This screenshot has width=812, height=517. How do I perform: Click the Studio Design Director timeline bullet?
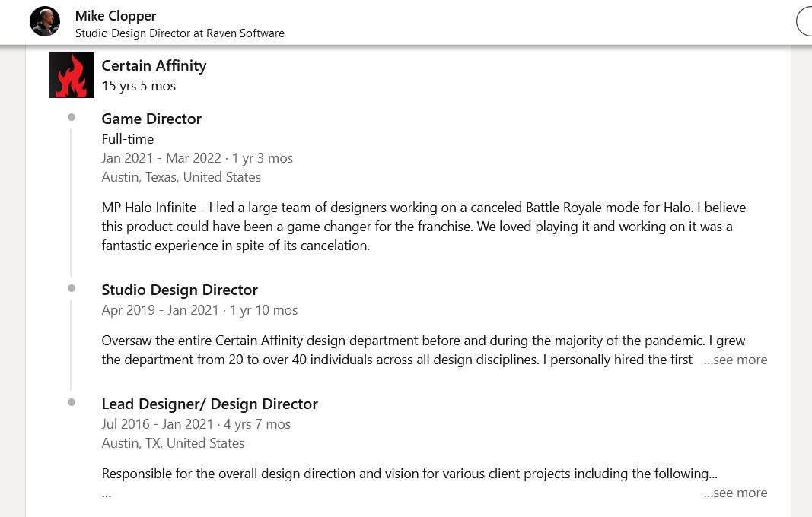click(x=72, y=288)
